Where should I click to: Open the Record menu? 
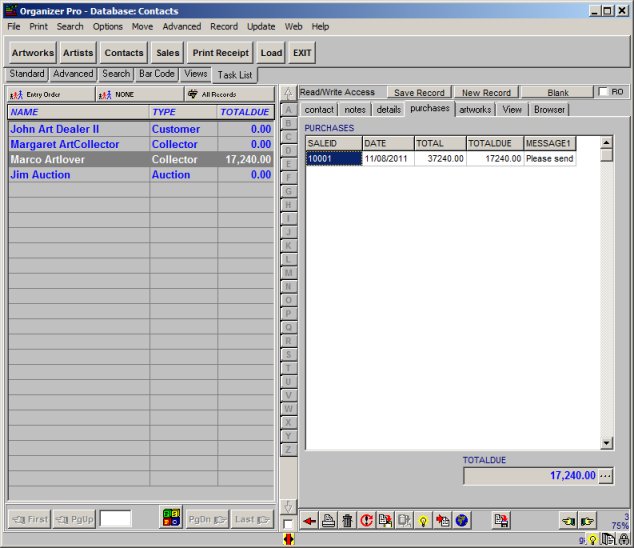point(224,27)
